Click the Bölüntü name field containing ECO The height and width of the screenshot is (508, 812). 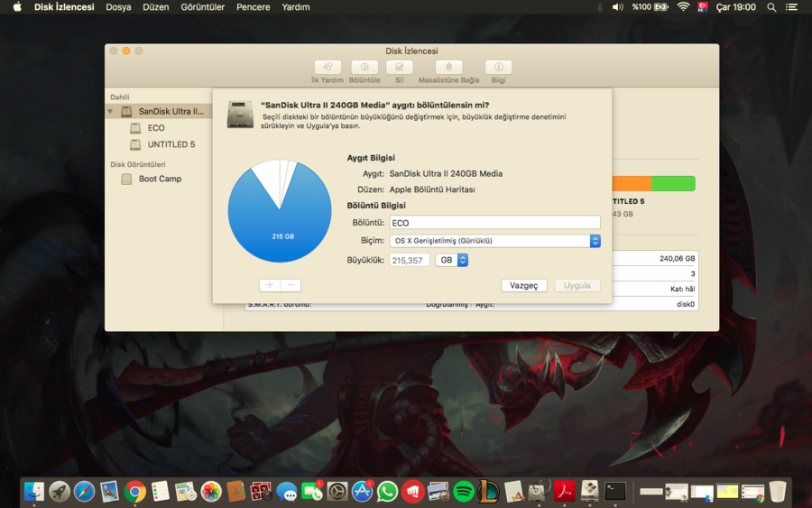[x=494, y=223]
